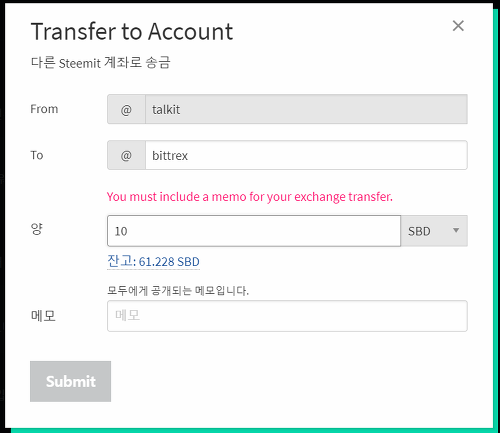500x433 pixels.
Task: Click the amount field showing 10
Action: pos(254,231)
